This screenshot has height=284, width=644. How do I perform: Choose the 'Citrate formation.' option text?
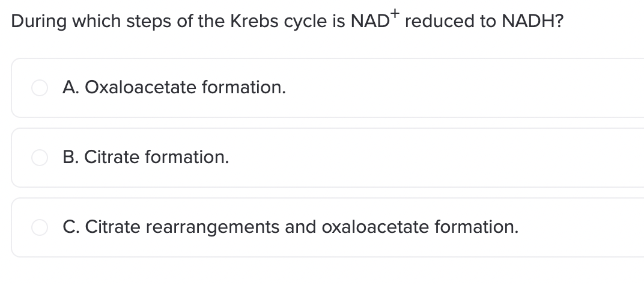[x=156, y=157]
